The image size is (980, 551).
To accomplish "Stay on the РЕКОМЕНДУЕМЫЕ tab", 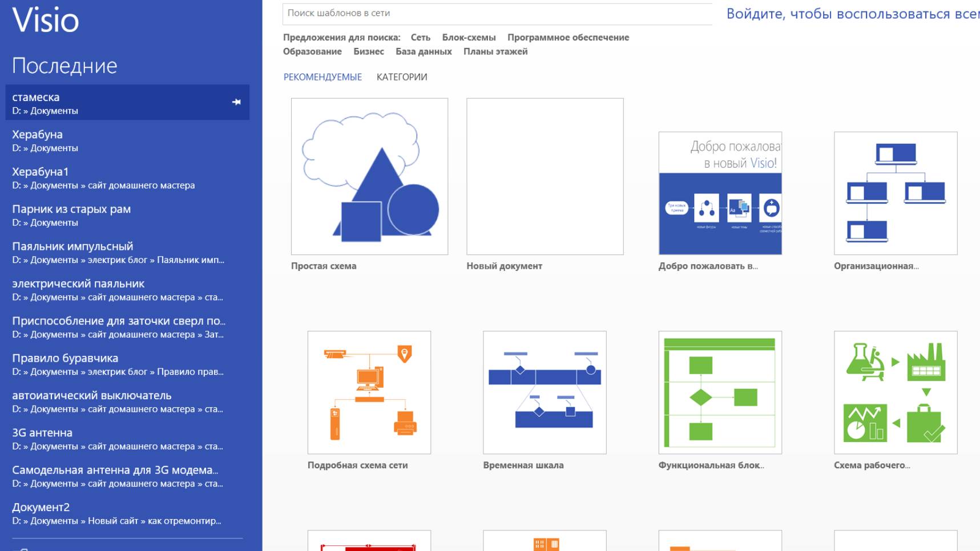I will (x=322, y=76).
